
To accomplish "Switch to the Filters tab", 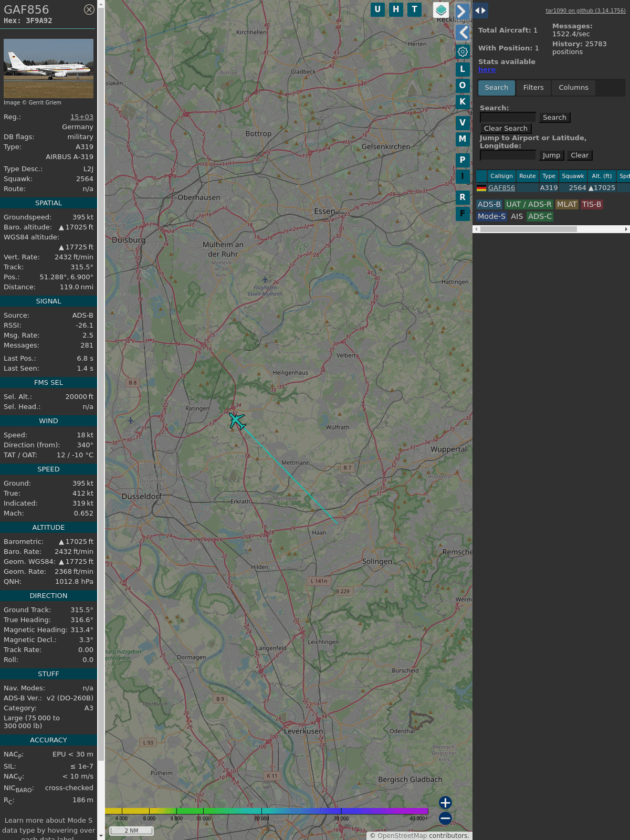I will click(533, 88).
